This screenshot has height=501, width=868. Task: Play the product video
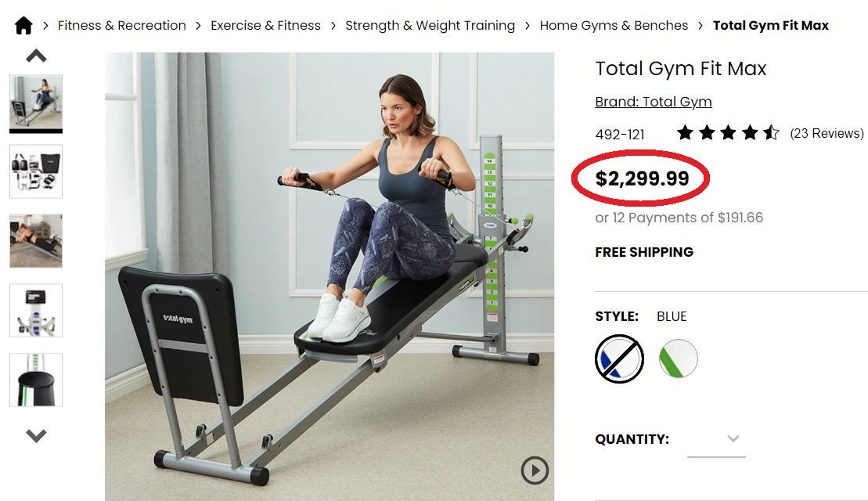point(535,470)
